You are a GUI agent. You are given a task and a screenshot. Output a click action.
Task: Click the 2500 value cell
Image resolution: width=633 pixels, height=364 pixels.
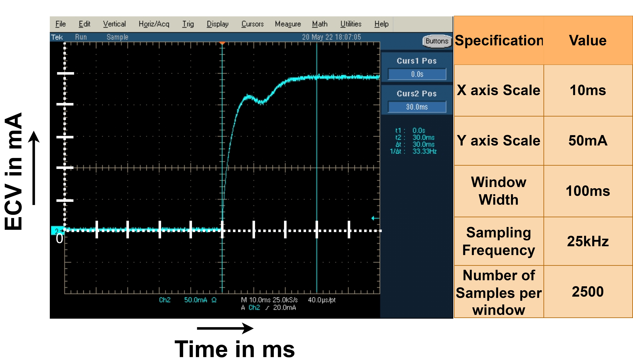(x=588, y=292)
